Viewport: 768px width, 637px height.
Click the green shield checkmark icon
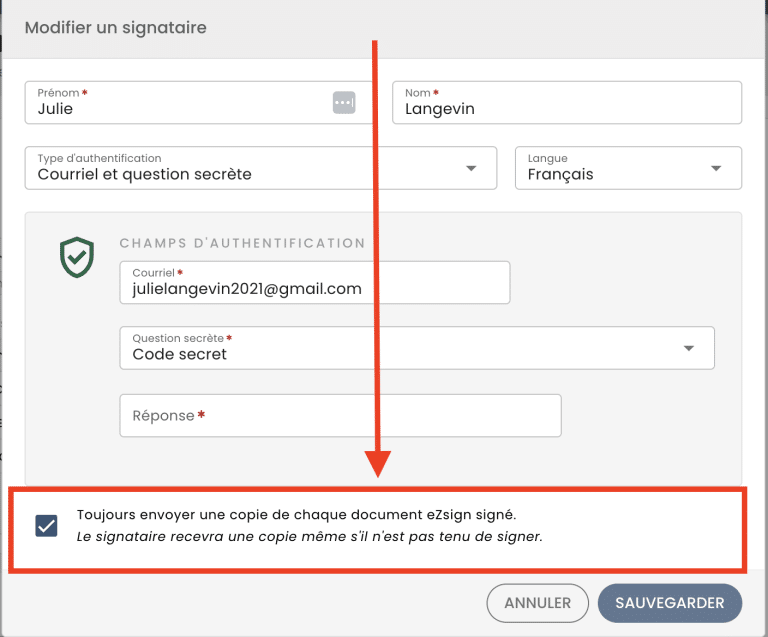pyautogui.click(x=77, y=257)
